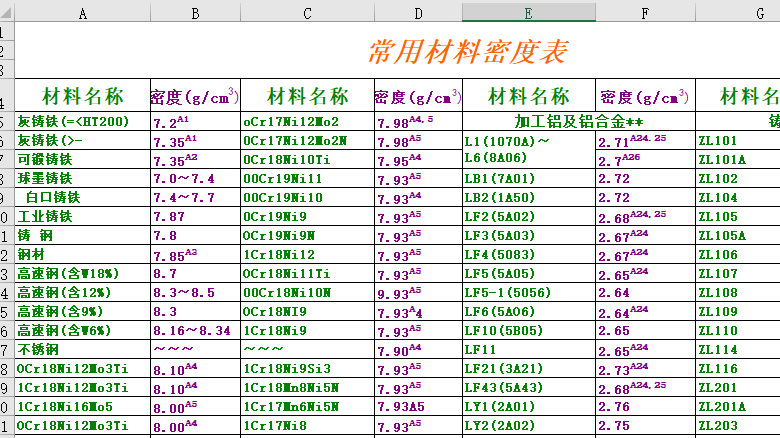Select column D header
This screenshot has width=780, height=438.
pyautogui.click(x=418, y=13)
